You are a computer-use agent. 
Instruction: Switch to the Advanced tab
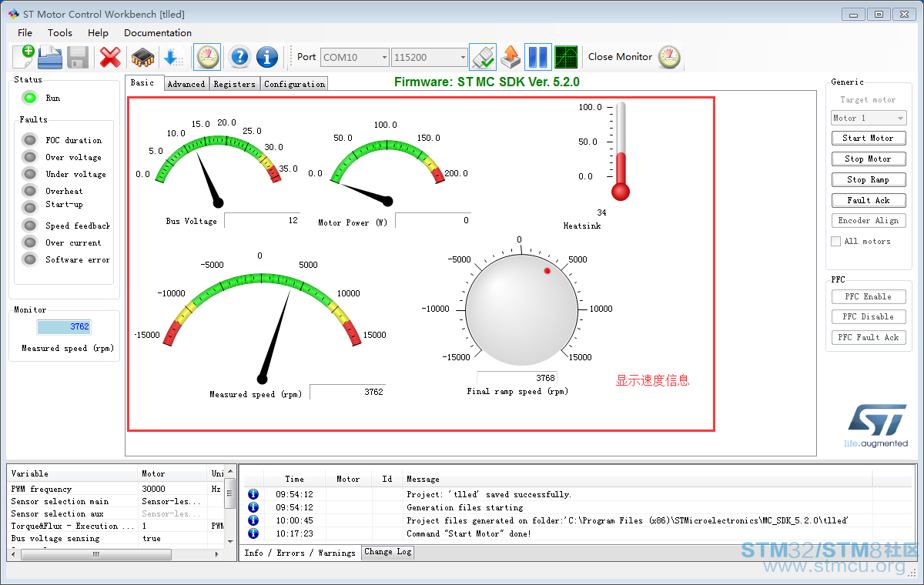(186, 84)
